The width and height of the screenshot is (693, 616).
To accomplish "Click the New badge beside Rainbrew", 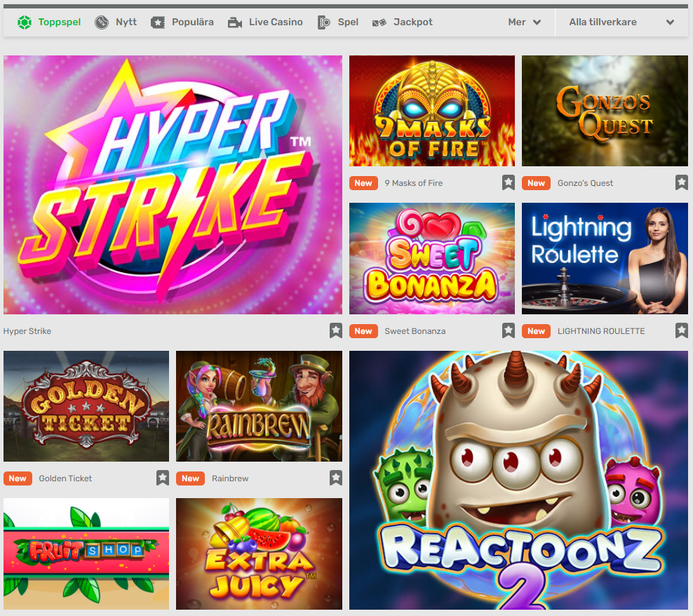I will pos(191,478).
